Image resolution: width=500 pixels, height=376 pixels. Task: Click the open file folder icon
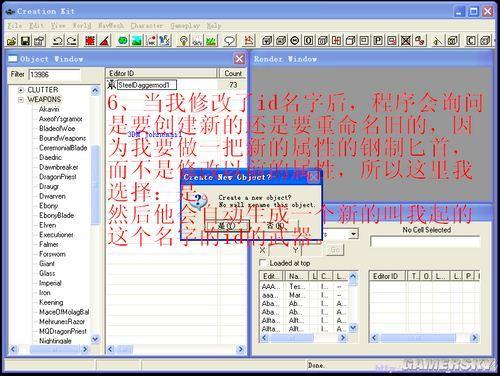[12, 41]
